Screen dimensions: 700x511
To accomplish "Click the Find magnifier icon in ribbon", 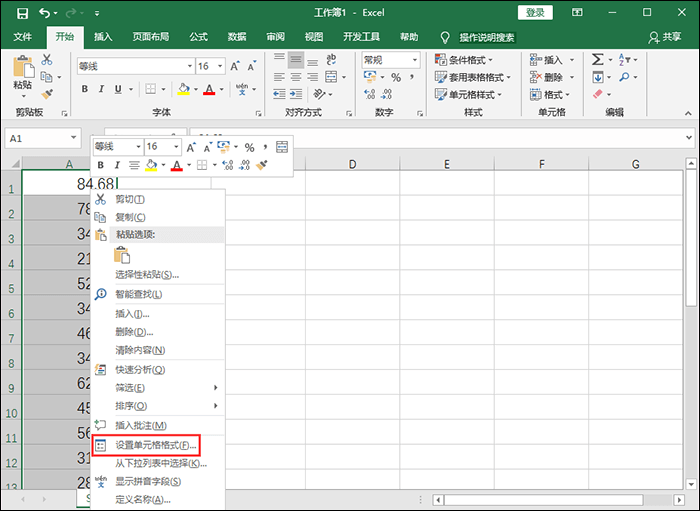I will (x=624, y=77).
